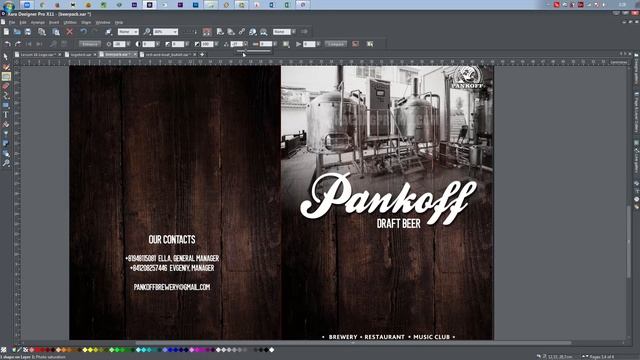
Task: Click the Compare button
Action: click(336, 44)
